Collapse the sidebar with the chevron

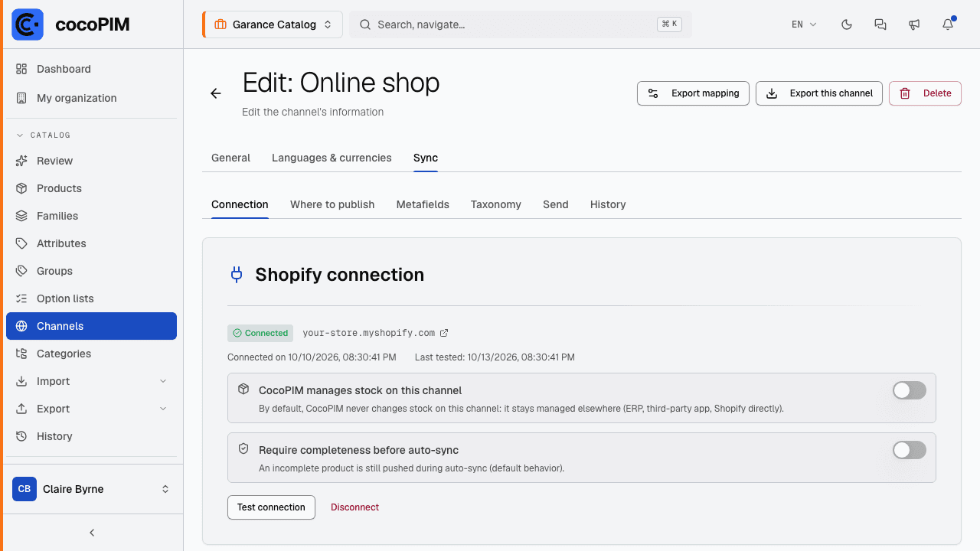[92, 533]
